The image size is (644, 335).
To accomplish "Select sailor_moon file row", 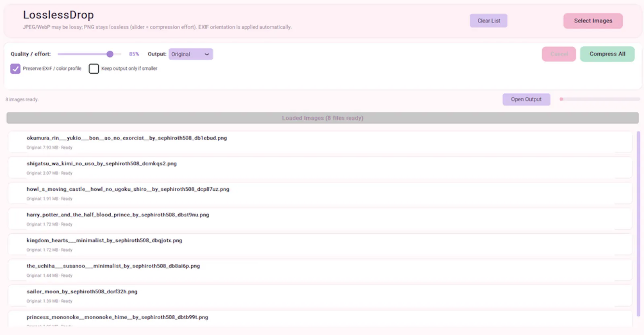I will tap(320, 296).
